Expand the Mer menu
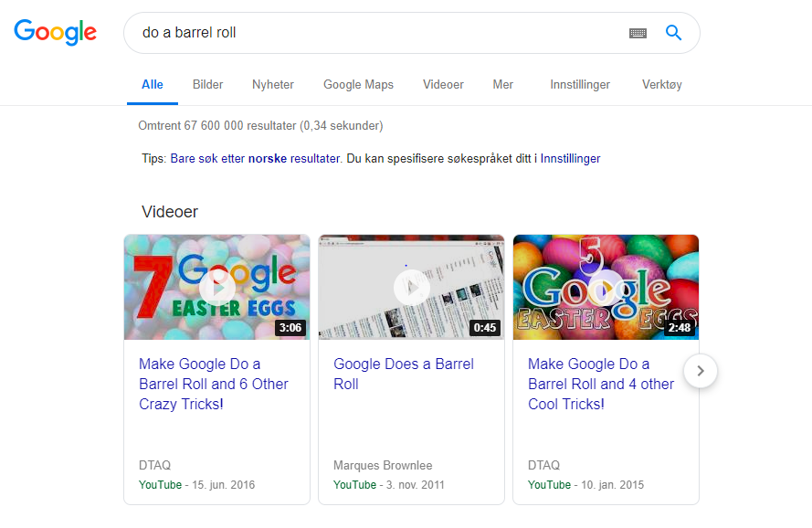Screen dimensions: 812x528 pos(503,84)
